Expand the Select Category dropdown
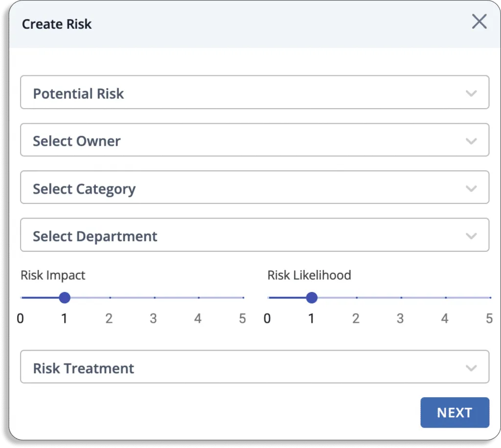This screenshot has height=448, width=501. tap(254, 188)
